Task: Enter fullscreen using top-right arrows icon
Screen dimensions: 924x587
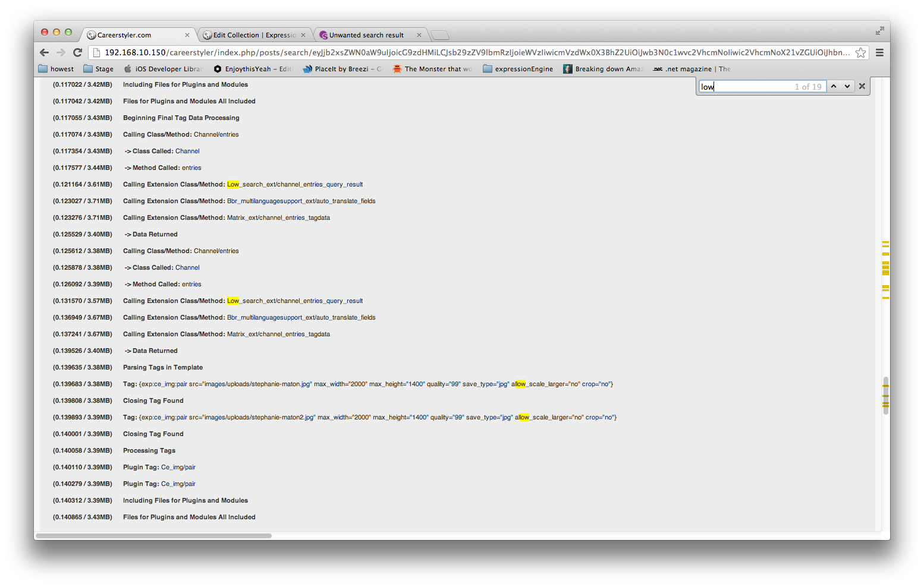Action: tap(879, 31)
